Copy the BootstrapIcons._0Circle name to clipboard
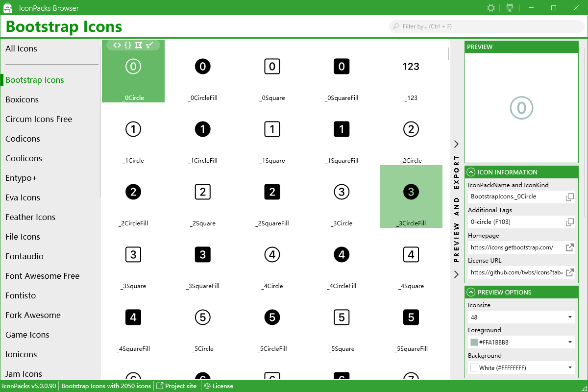This screenshot has height=392, width=588. (x=570, y=197)
